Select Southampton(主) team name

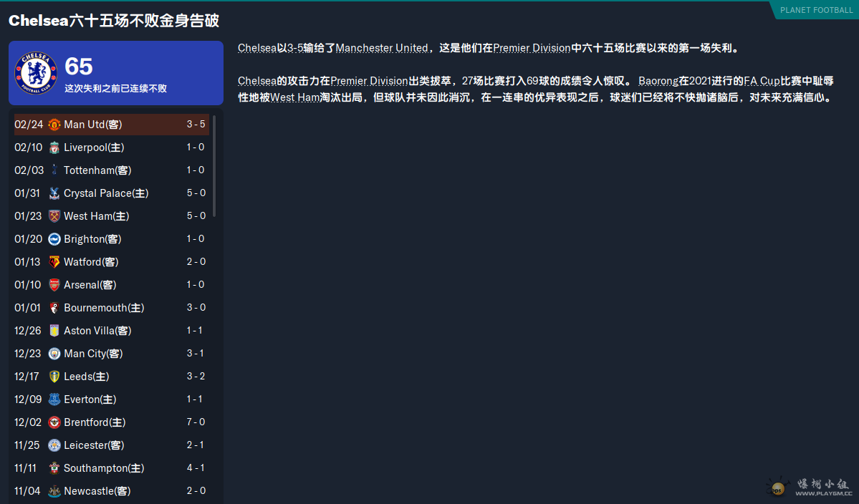pos(104,468)
